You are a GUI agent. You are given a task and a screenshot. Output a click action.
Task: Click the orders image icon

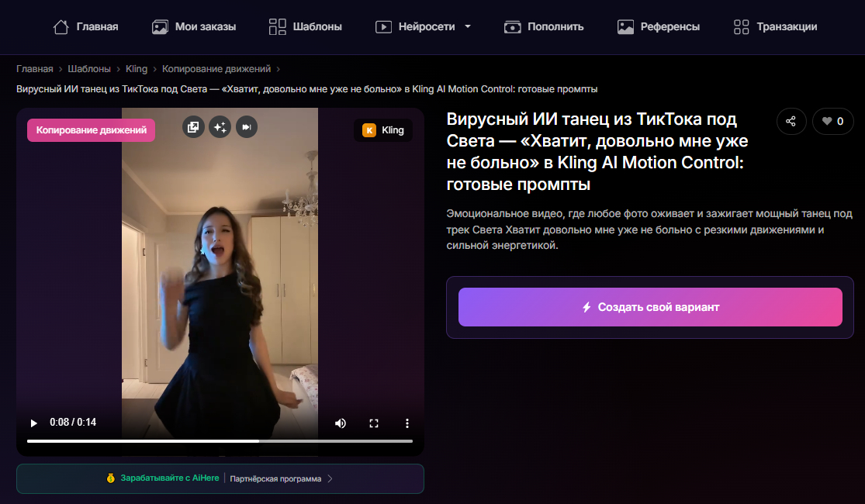click(x=160, y=26)
